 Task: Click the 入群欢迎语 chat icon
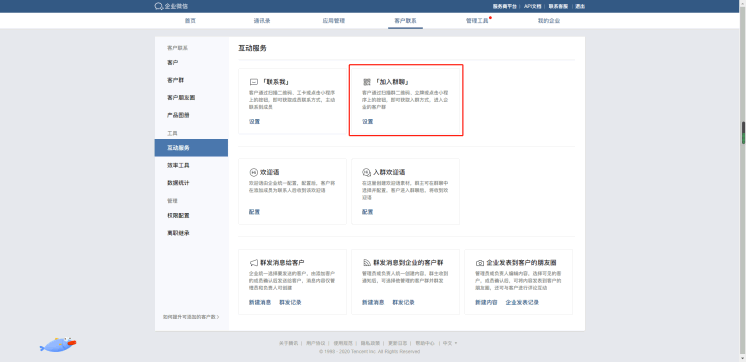point(366,172)
